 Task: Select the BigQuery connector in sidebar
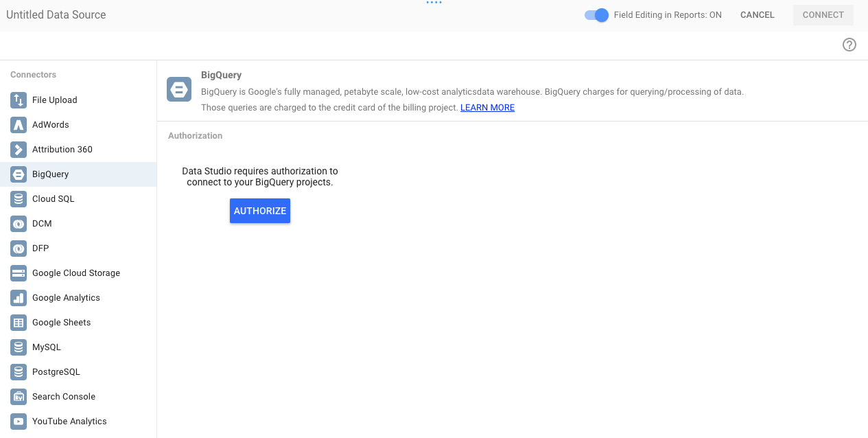coord(51,174)
